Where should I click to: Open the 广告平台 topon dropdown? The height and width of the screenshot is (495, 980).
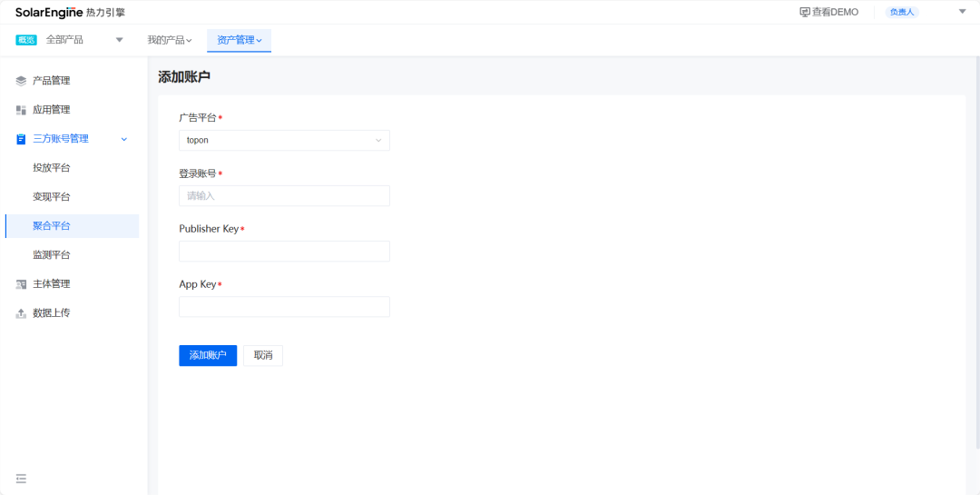point(284,140)
